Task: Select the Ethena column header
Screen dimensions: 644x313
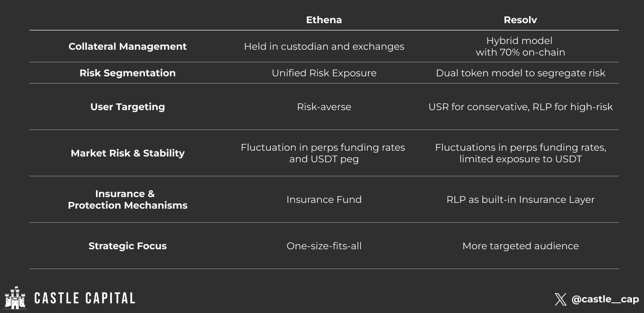Action: pos(324,20)
